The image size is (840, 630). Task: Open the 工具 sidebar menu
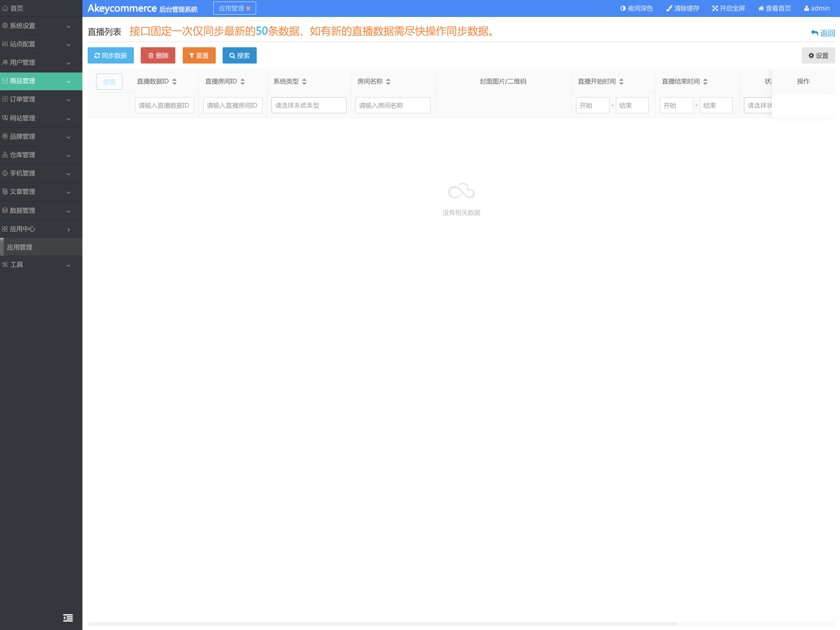41,265
